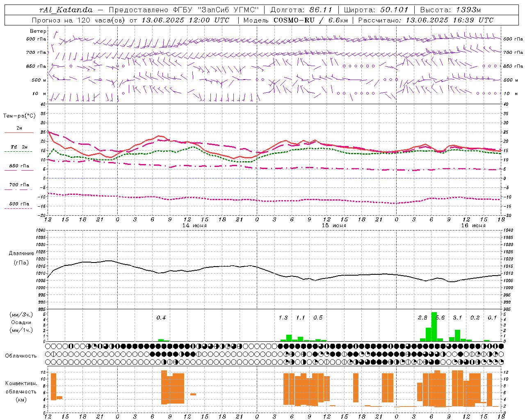The height and width of the screenshot is (420, 525).
Task: Click the 16 июня date label
Action: click(473, 226)
